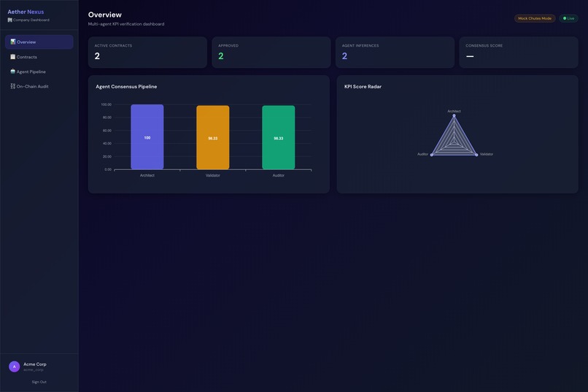The height and width of the screenshot is (392, 588).
Task: Click the Live status badge
Action: [x=568, y=18]
